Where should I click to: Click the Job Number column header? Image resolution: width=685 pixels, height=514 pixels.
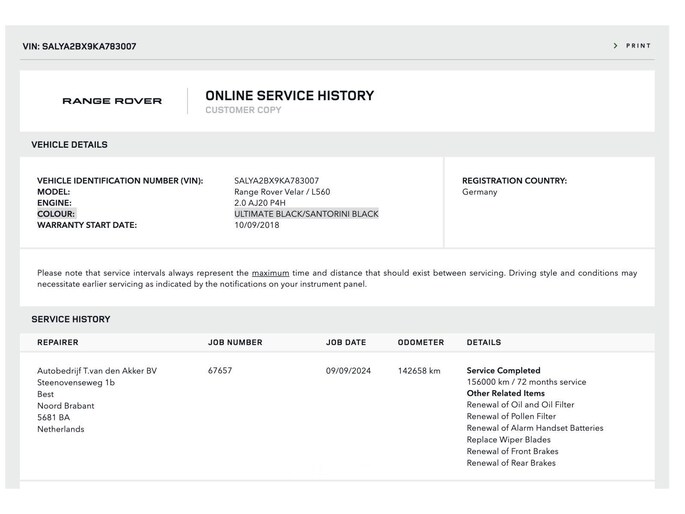pos(235,343)
